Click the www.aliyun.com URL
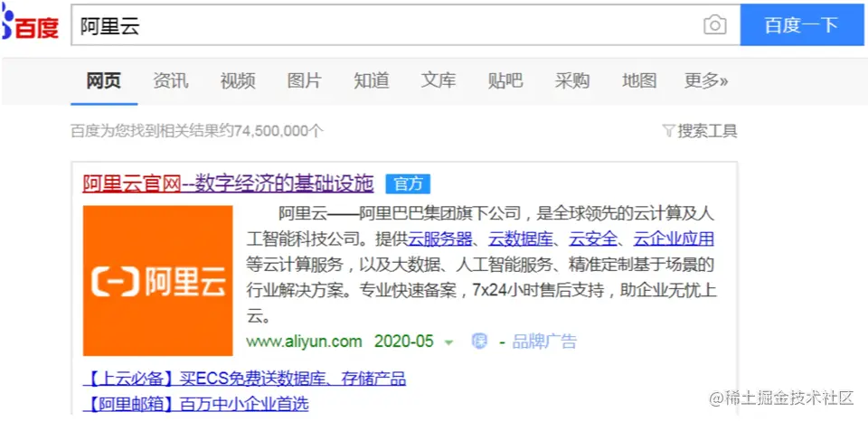This screenshot has width=868, height=421. [x=304, y=341]
